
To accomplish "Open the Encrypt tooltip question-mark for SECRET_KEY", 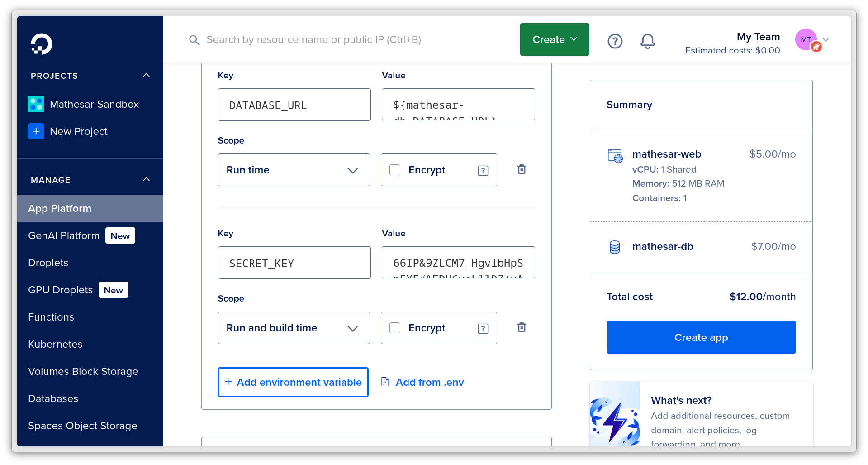I will [483, 328].
